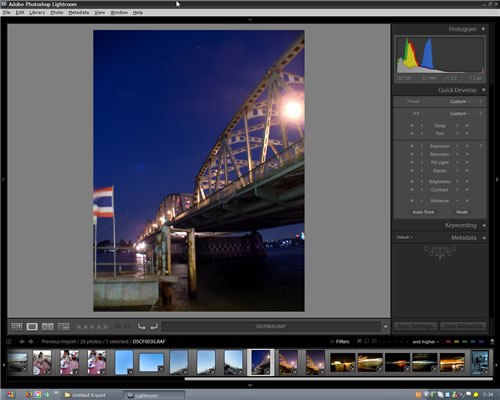The height and width of the screenshot is (400, 500).
Task: Open the Metadata menu in menu bar
Action: point(79,12)
